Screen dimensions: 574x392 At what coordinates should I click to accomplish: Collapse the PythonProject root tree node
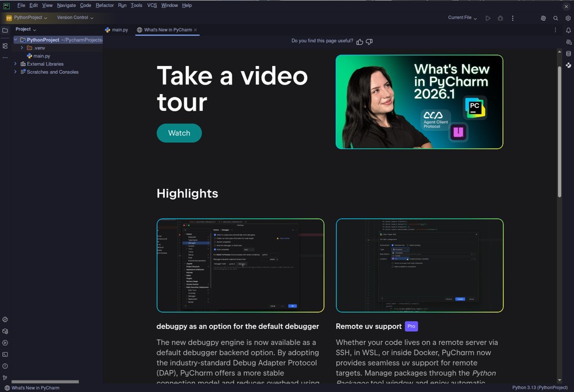click(15, 40)
